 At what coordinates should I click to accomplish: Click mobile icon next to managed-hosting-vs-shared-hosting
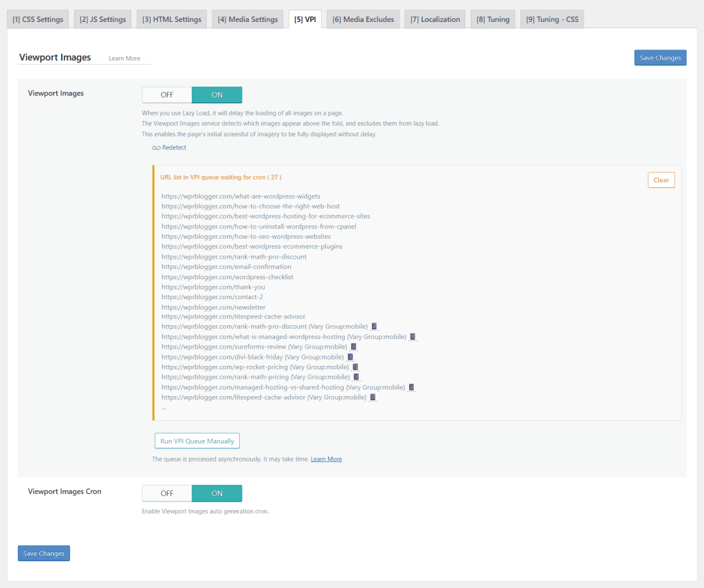pyautogui.click(x=411, y=386)
